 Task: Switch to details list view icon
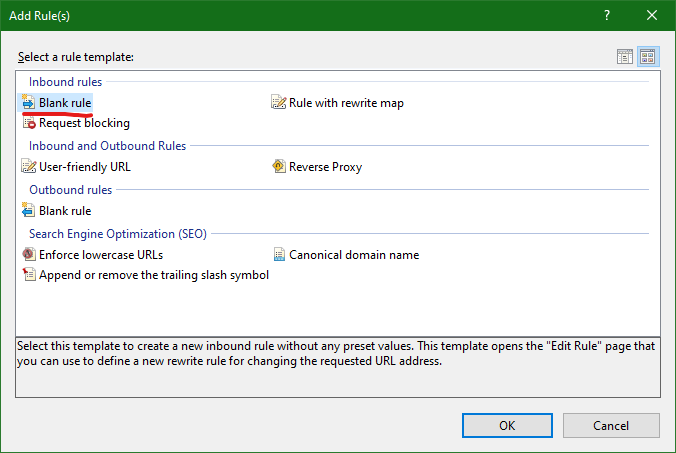coord(625,56)
